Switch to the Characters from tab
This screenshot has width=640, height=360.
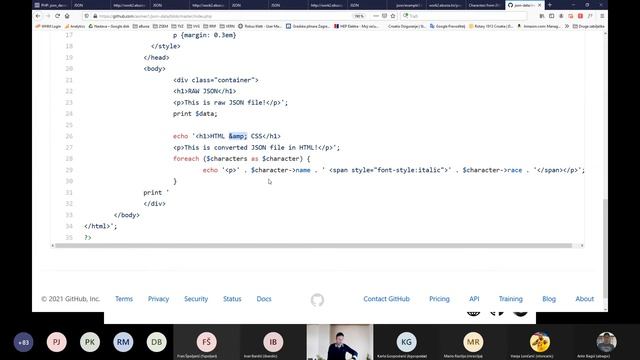pyautogui.click(x=484, y=5)
